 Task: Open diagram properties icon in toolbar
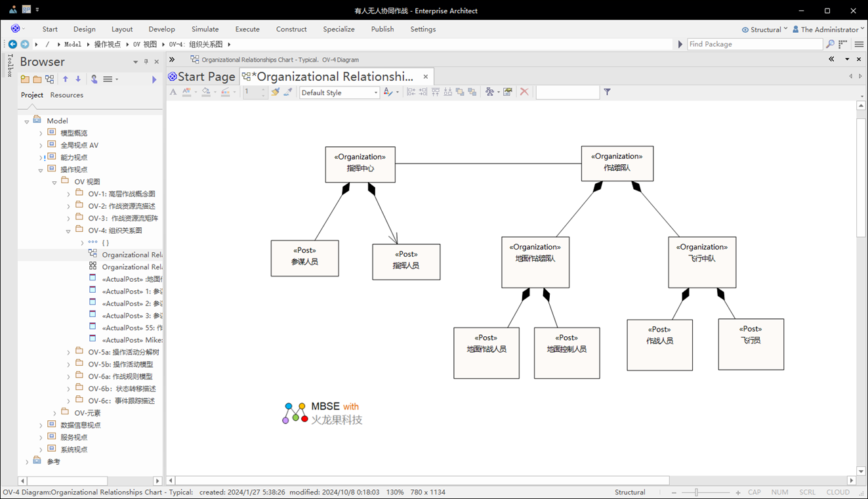click(508, 92)
